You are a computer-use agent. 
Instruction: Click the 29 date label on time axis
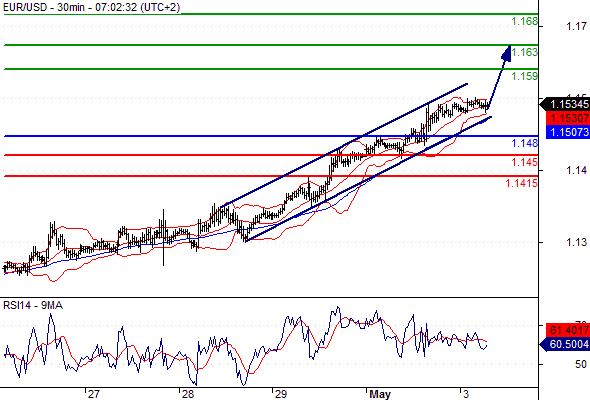(281, 394)
